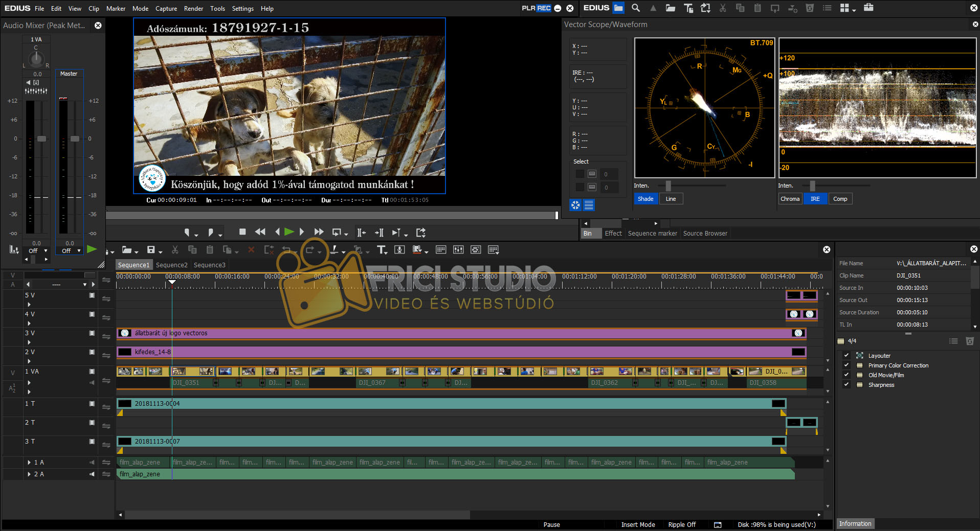
Task: Open the Tools toolbox icon in Bin toolbar
Action: point(868,8)
